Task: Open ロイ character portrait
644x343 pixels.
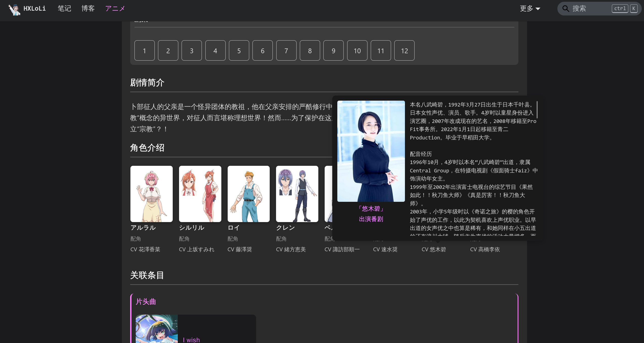Action: (x=248, y=194)
